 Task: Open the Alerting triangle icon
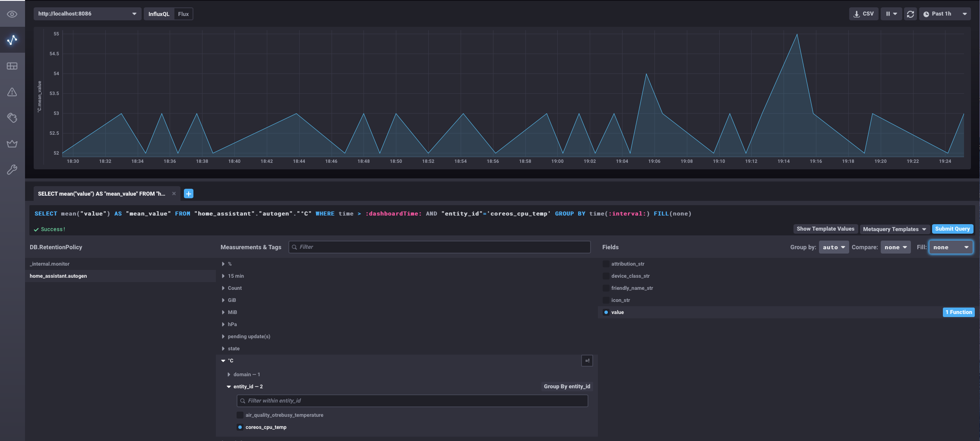[12, 92]
